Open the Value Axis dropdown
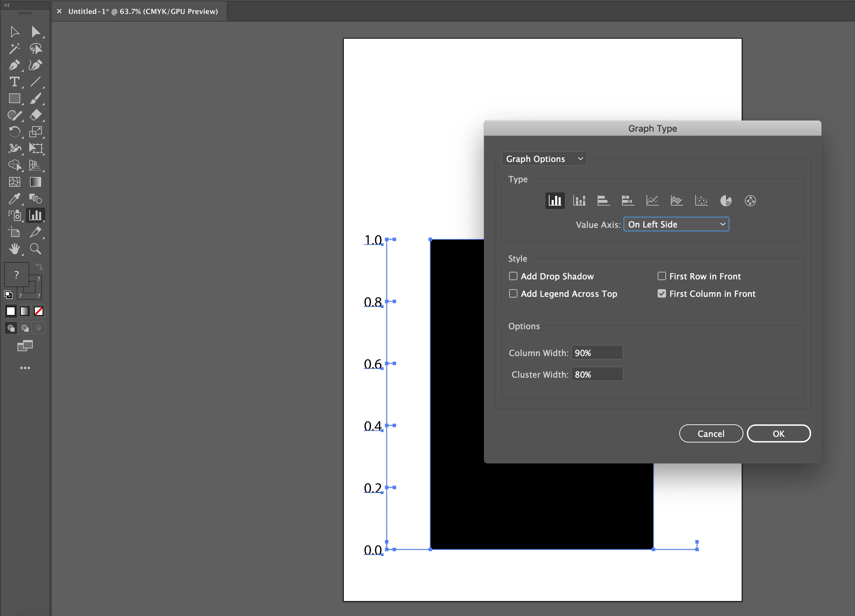Viewport: 855px width, 616px height. point(676,224)
